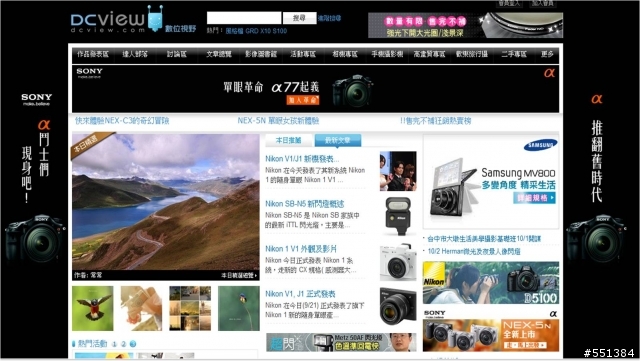
Task: Open 活動專區 in the navigation bar
Action: 303,54
